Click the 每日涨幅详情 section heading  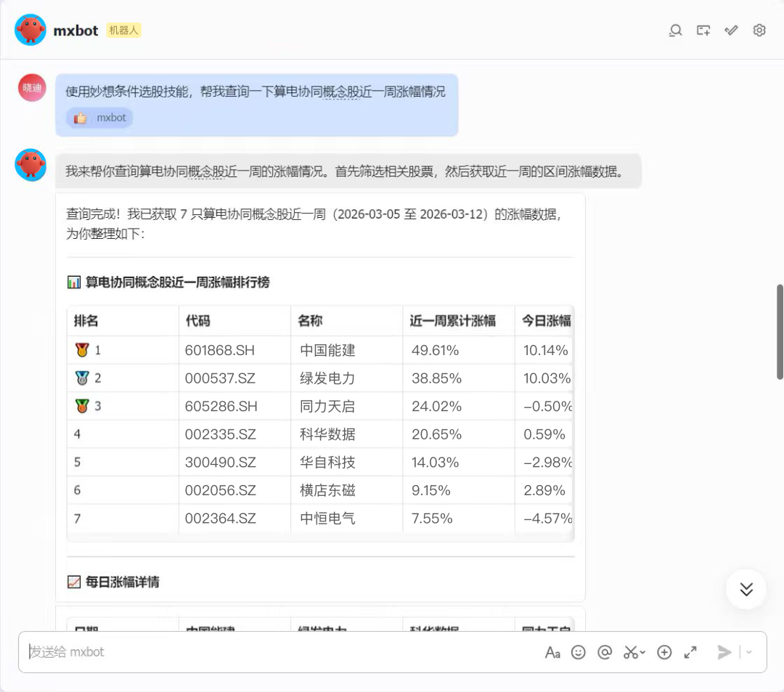pyautogui.click(x=122, y=582)
